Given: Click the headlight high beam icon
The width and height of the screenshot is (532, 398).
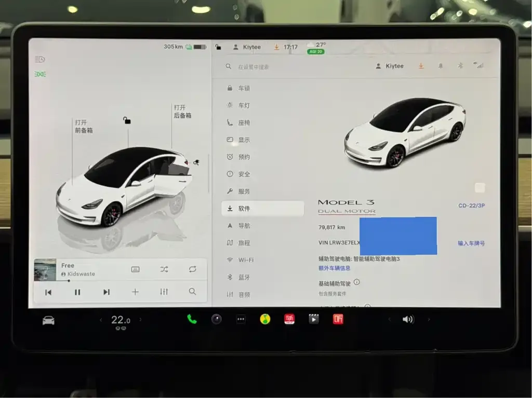Looking at the screenshot, I should [x=39, y=60].
